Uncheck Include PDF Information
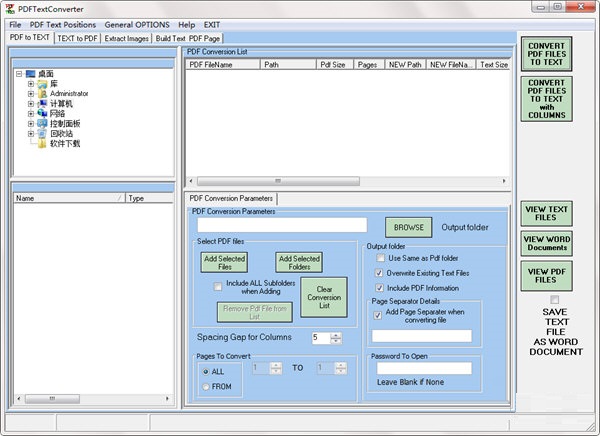The height and width of the screenshot is (436, 600). 379,288
